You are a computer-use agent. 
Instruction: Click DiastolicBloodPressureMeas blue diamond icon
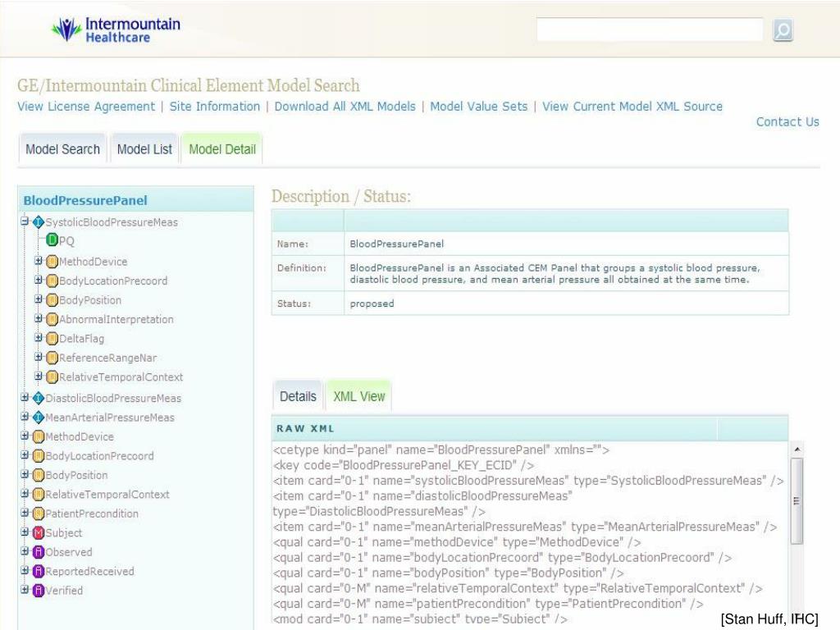pos(38,398)
